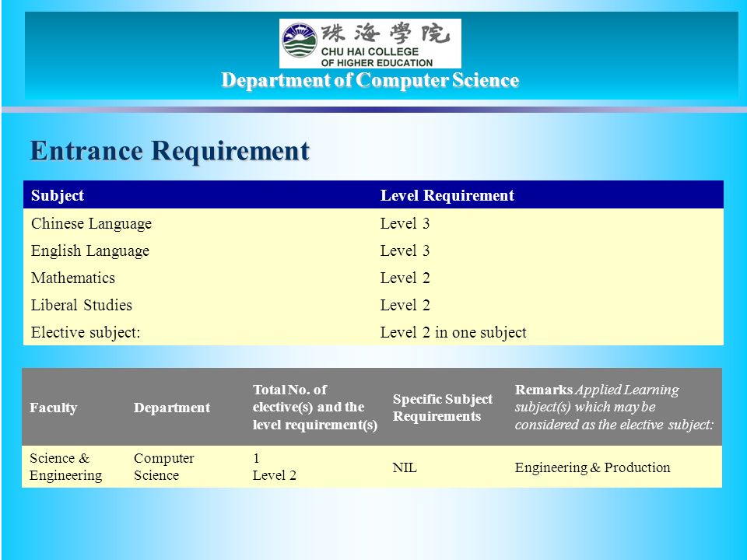Screen dimensions: 747x560
Task: Select the 'Liberal Studies' row label
Action: (82, 305)
